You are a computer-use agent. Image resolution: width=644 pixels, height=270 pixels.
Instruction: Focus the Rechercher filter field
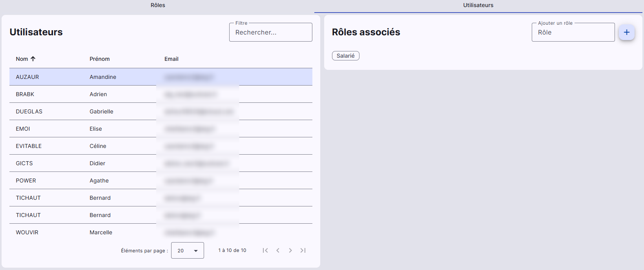click(270, 33)
